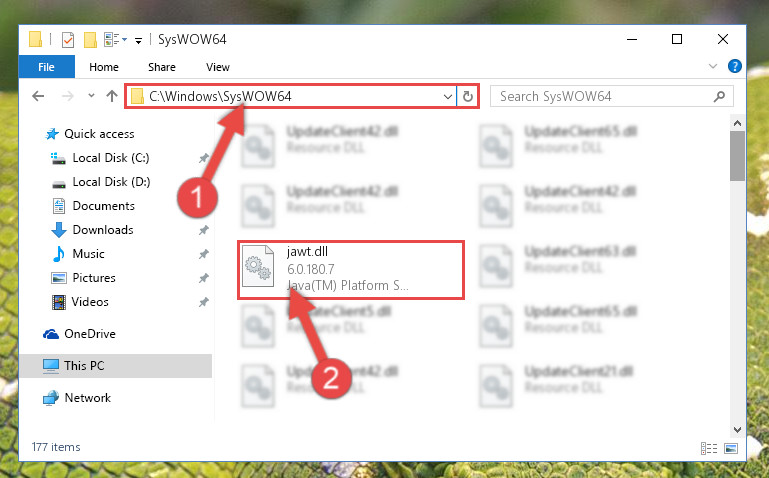Expand the ribbon with the chevron

click(x=713, y=66)
